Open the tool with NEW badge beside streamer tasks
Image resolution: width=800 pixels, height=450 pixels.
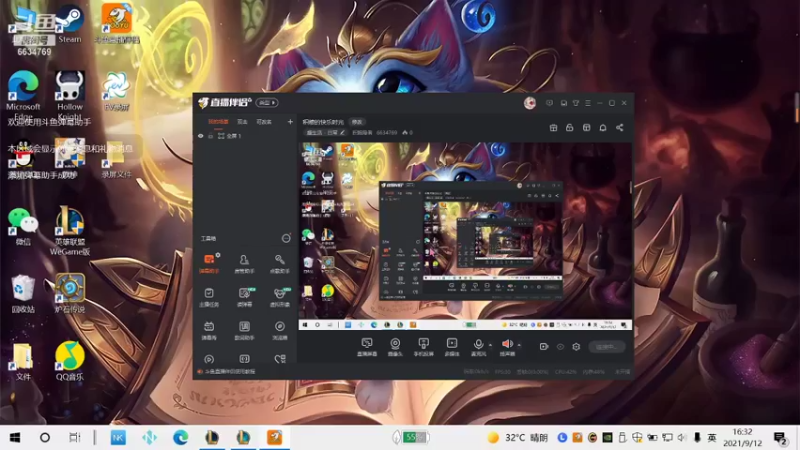point(244,297)
